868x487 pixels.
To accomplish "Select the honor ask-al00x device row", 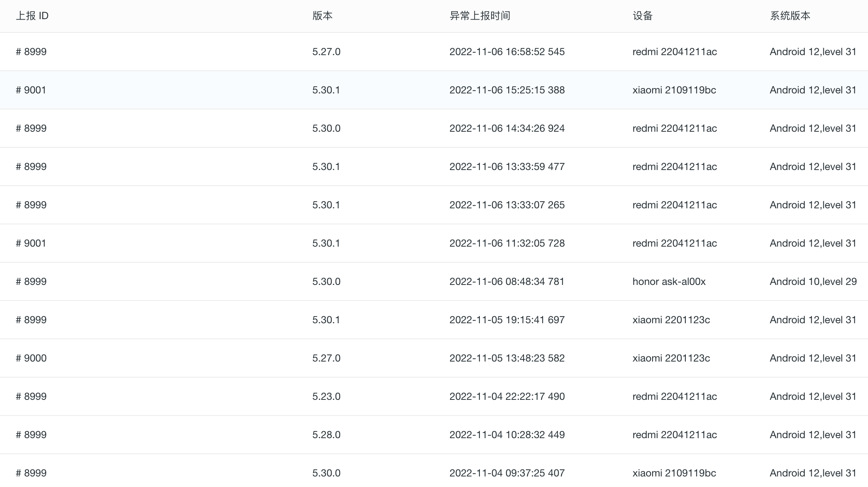I will tap(669, 281).
